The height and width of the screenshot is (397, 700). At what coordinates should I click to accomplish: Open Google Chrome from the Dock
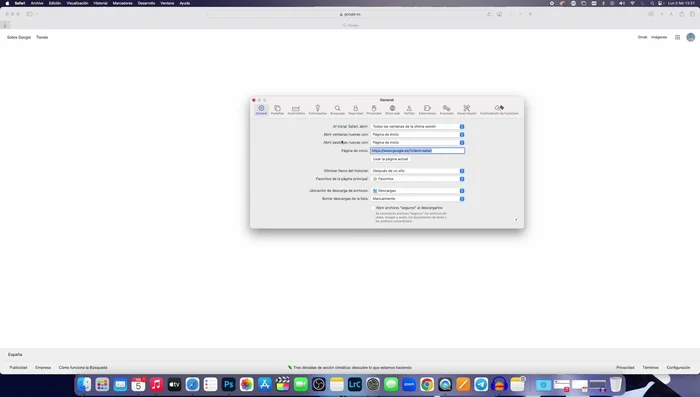(427, 384)
